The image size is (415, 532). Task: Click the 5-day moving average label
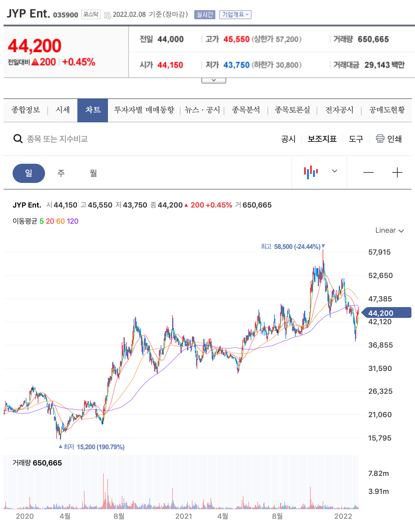pos(41,221)
